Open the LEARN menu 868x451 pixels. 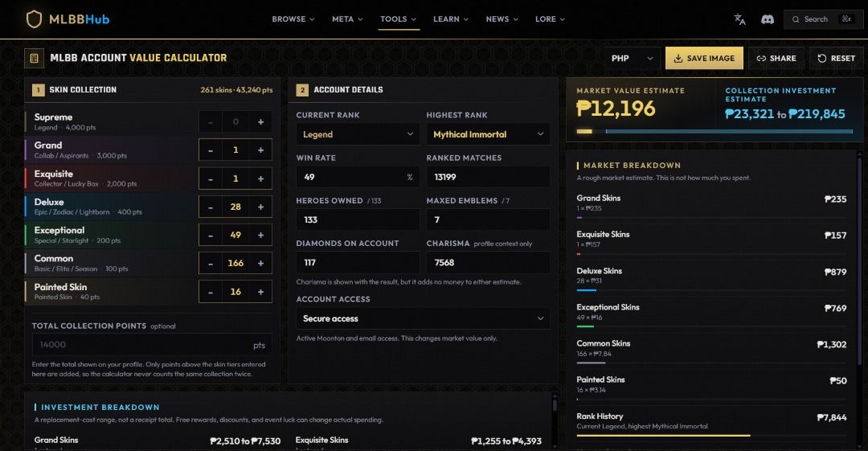(x=451, y=18)
